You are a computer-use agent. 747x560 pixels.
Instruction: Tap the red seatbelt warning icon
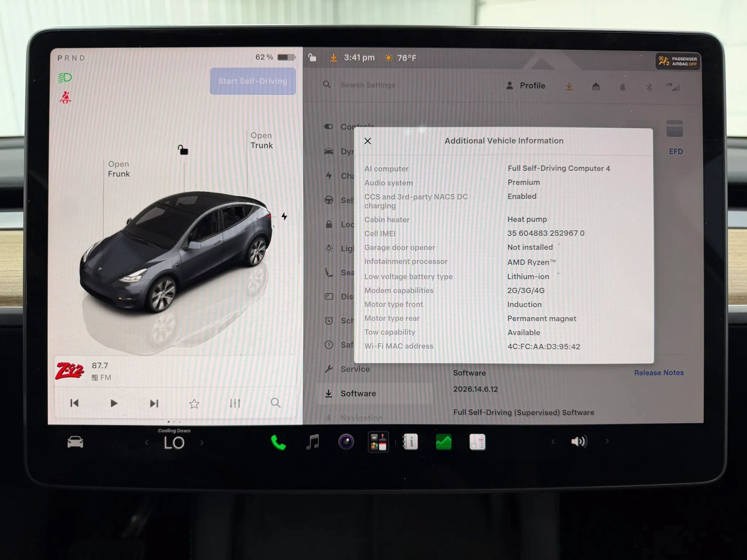[65, 97]
